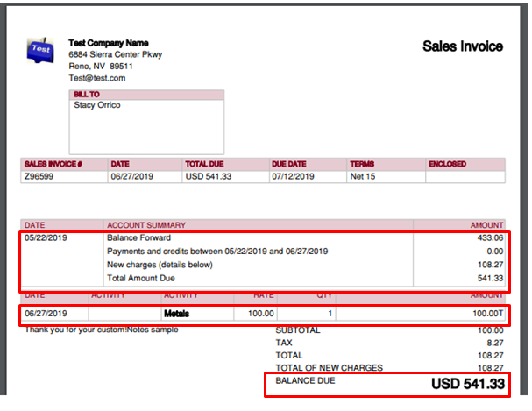Click the Sales Invoice title
The width and height of the screenshot is (532, 411).
[x=463, y=46]
